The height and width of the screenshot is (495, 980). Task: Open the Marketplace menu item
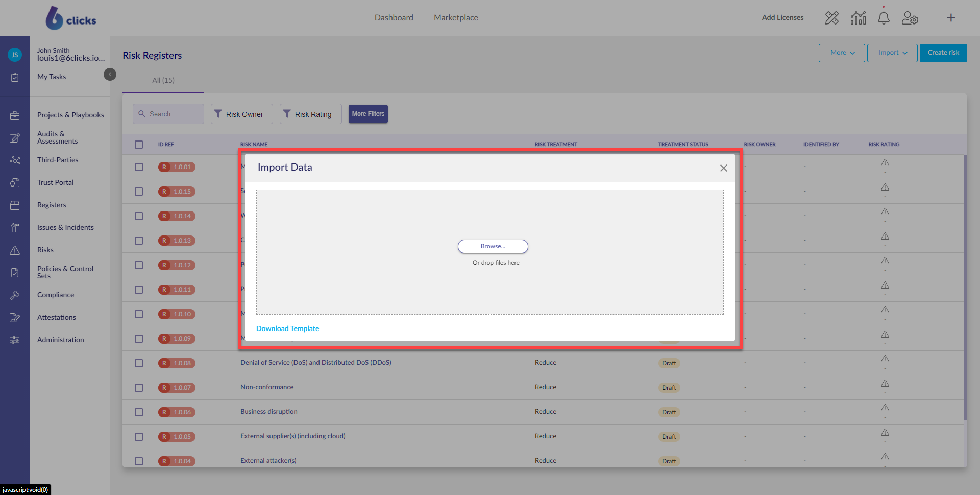(x=455, y=17)
